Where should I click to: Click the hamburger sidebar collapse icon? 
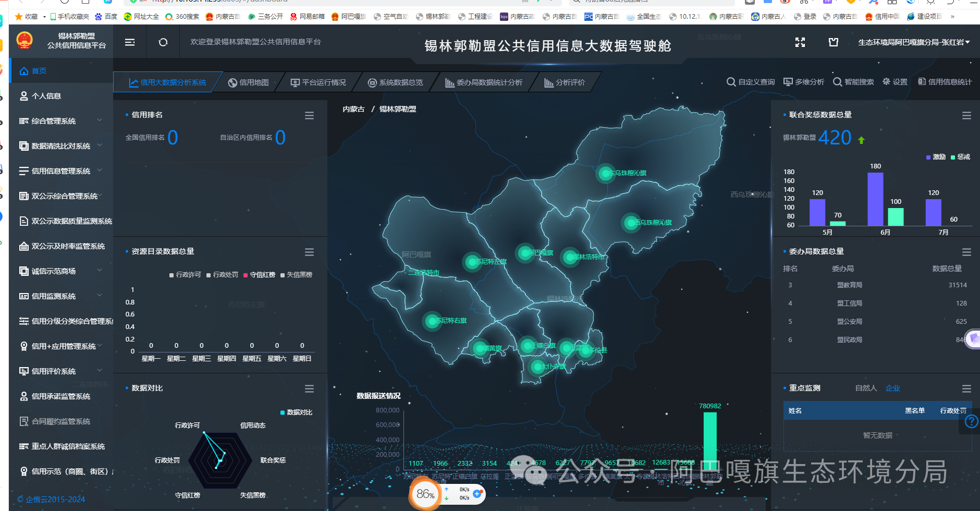[130, 42]
